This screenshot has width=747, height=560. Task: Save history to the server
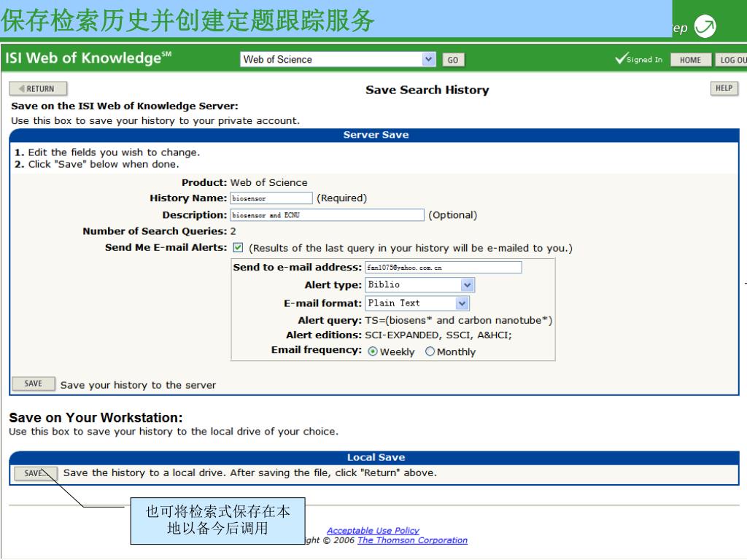pyautogui.click(x=34, y=384)
